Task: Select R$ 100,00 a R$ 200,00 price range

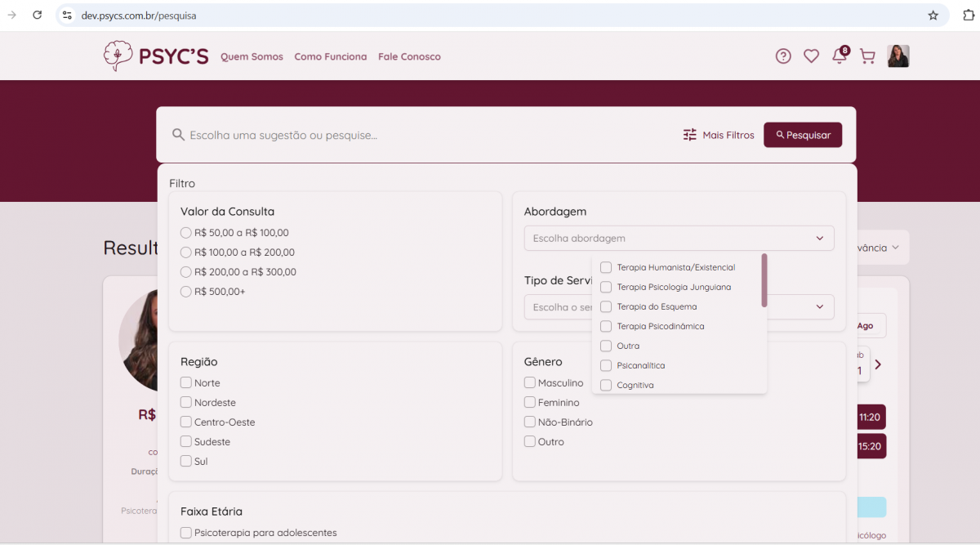Action: click(x=186, y=252)
